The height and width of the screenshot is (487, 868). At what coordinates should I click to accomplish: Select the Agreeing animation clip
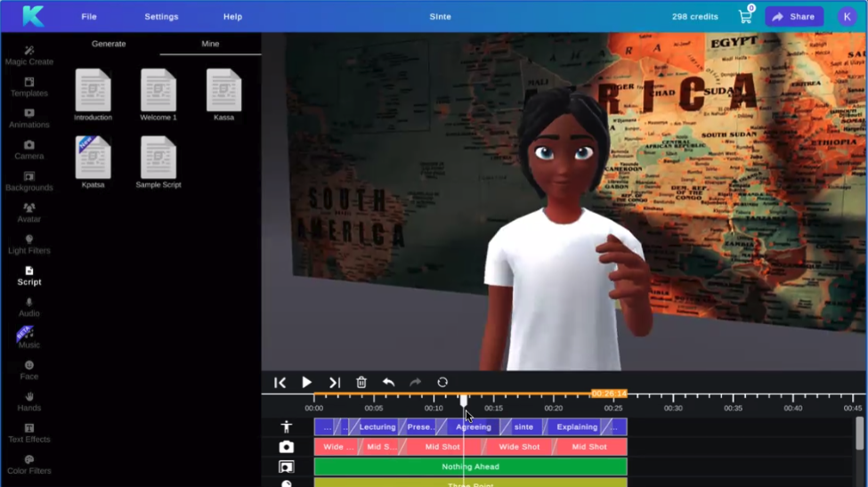click(473, 427)
